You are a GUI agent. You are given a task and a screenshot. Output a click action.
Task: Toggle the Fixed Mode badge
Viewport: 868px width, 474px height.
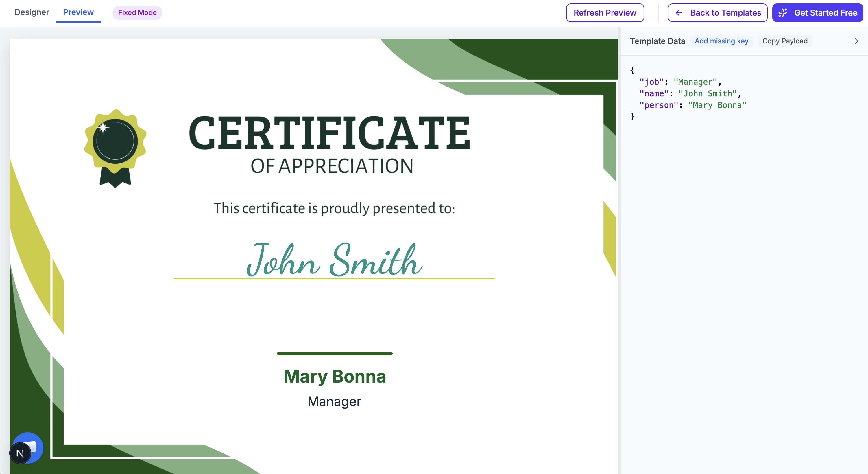(137, 12)
